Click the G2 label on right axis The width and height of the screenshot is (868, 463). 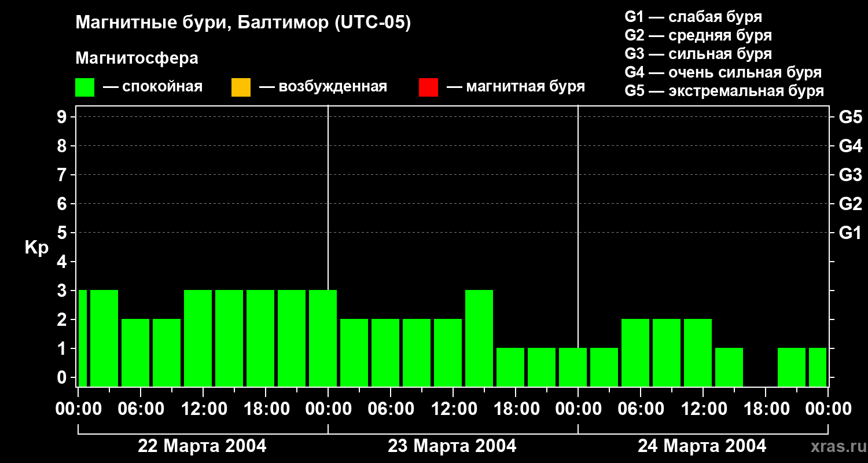(850, 204)
